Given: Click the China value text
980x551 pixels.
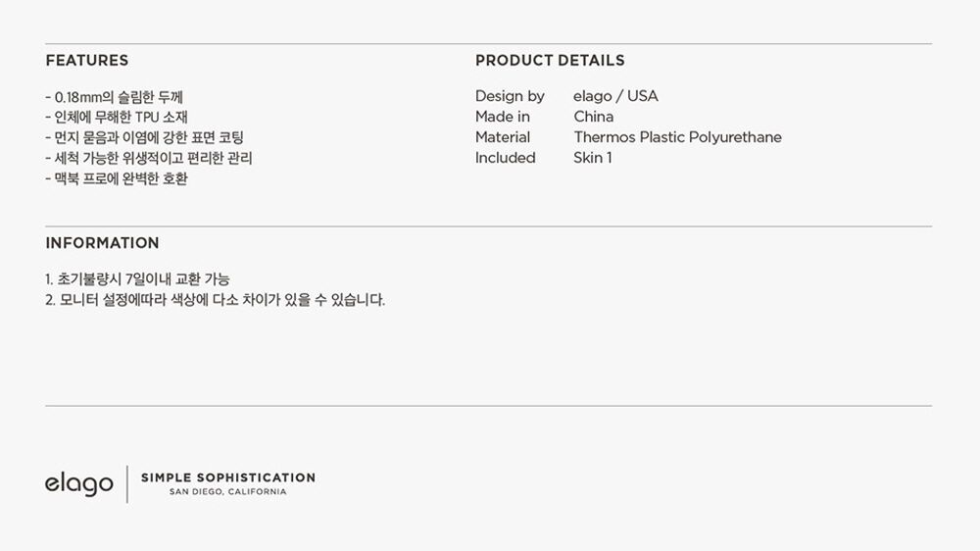Looking at the screenshot, I should click(594, 117).
